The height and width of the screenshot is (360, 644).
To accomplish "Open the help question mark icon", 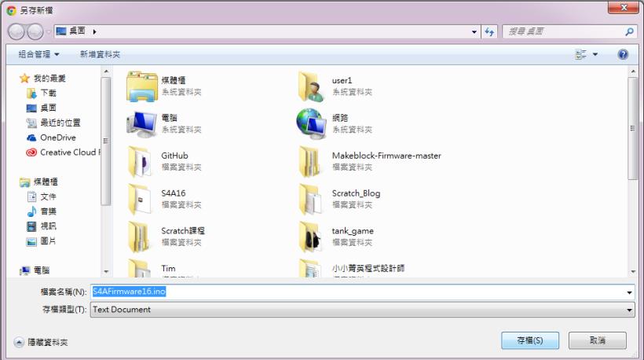I will (x=623, y=54).
